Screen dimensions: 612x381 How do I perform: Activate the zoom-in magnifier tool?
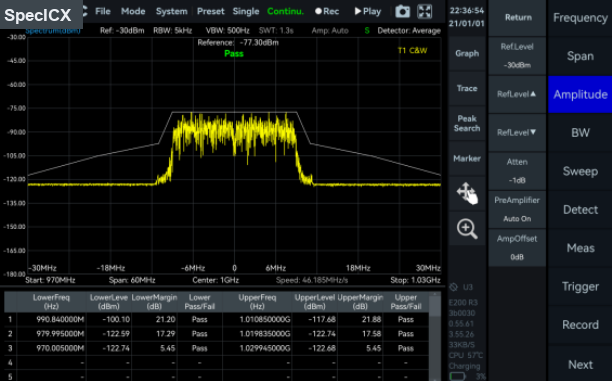point(467,228)
